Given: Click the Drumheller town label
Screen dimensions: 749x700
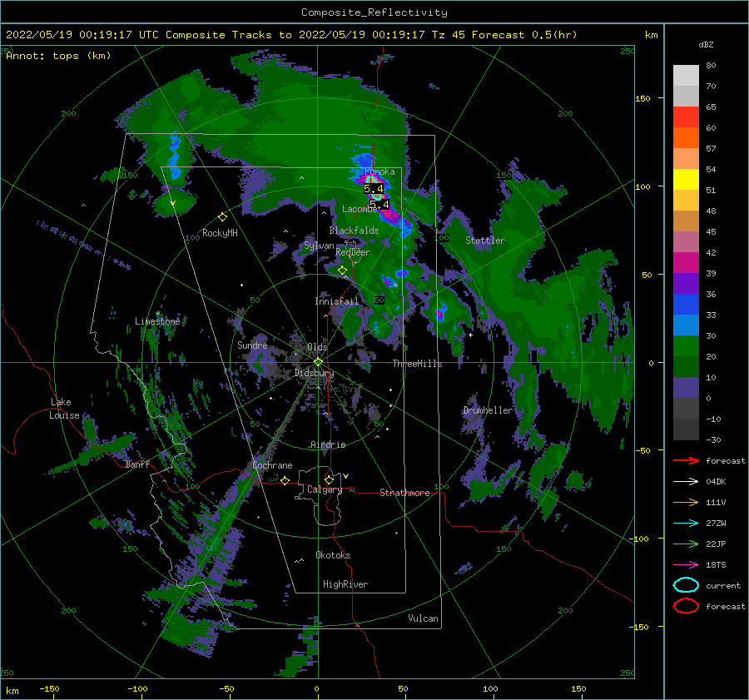Looking at the screenshot, I should pyautogui.click(x=487, y=410).
